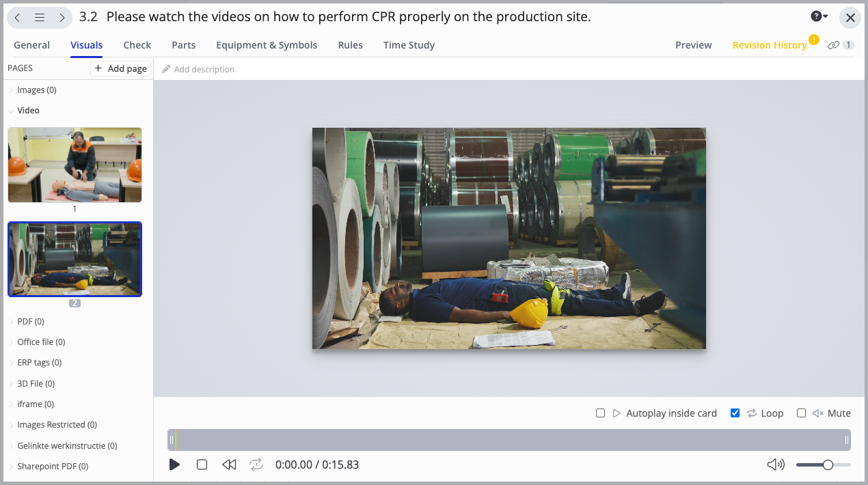
Task: Click the speaker volume icon
Action: [x=776, y=465]
